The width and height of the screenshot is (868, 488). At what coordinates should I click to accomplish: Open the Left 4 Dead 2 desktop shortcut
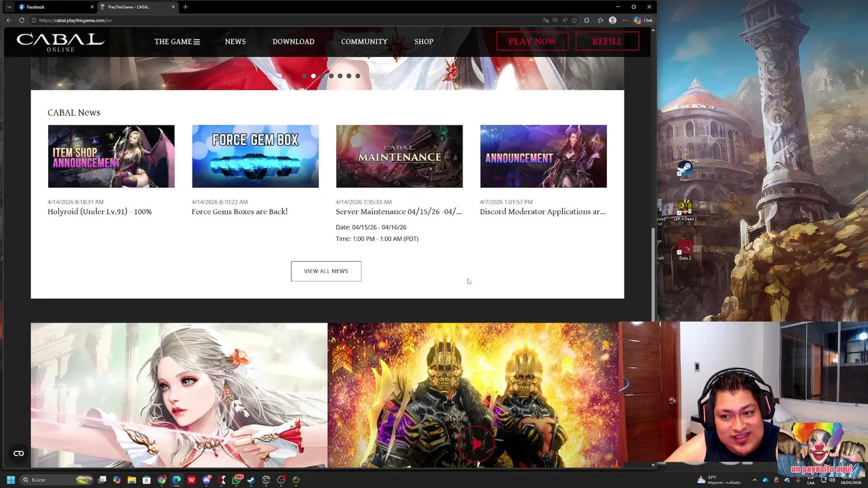685,210
